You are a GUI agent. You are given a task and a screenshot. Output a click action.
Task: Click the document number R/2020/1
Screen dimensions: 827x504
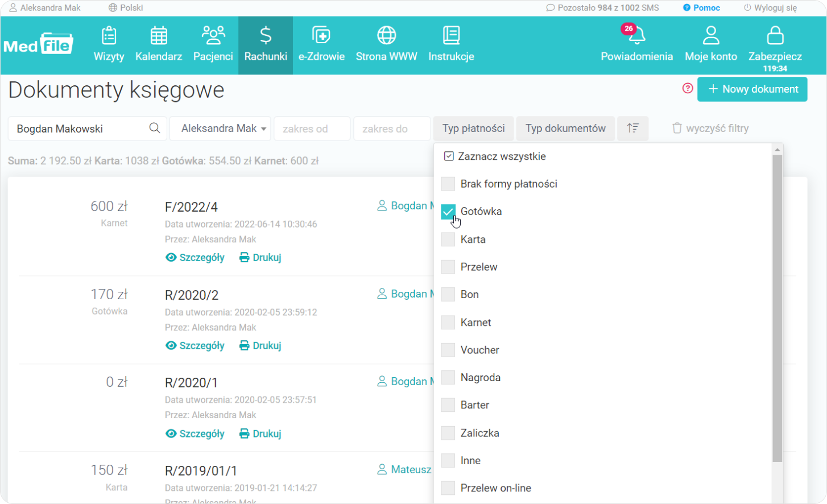(x=191, y=383)
